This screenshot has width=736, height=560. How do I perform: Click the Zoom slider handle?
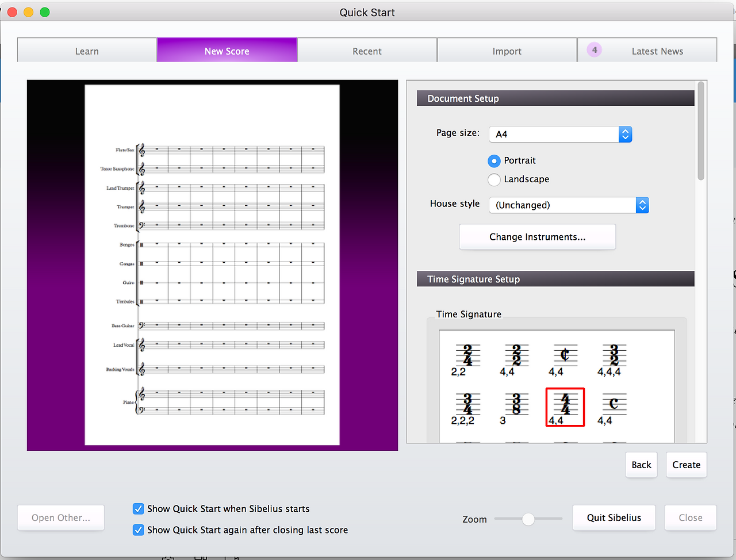tap(528, 519)
